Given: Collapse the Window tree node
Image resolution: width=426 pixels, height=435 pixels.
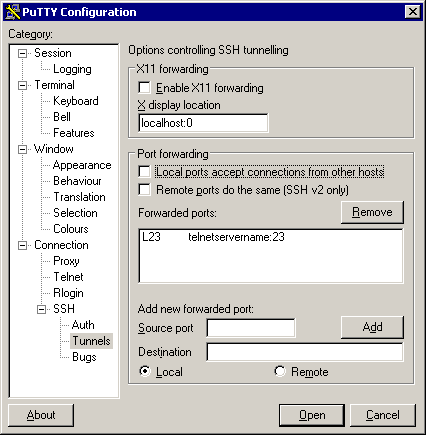Looking at the screenshot, I should pos(22,149).
